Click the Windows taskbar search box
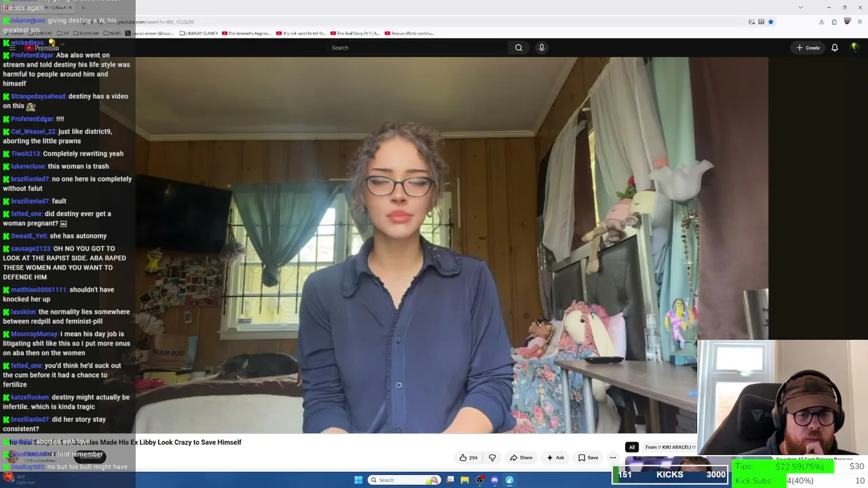The image size is (868, 488). (403, 480)
